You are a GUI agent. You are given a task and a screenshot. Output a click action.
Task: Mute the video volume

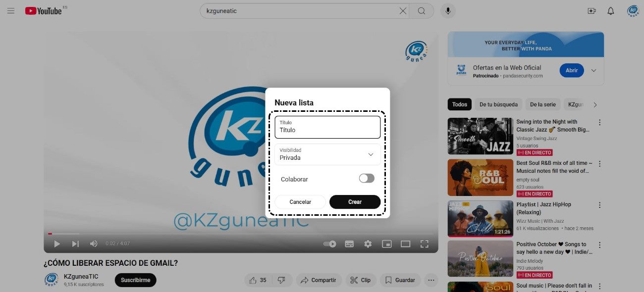94,243
